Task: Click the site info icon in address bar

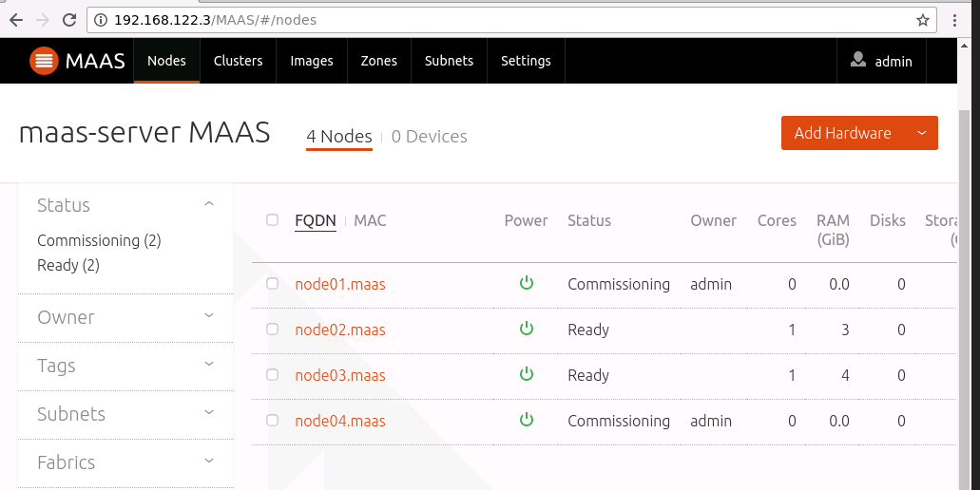Action: tap(100, 20)
